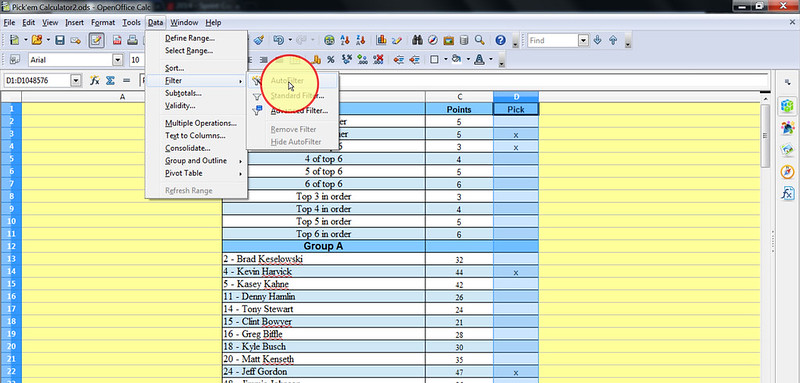The image size is (800, 383).
Task: Click the Undo arrow icon
Action: click(x=279, y=40)
